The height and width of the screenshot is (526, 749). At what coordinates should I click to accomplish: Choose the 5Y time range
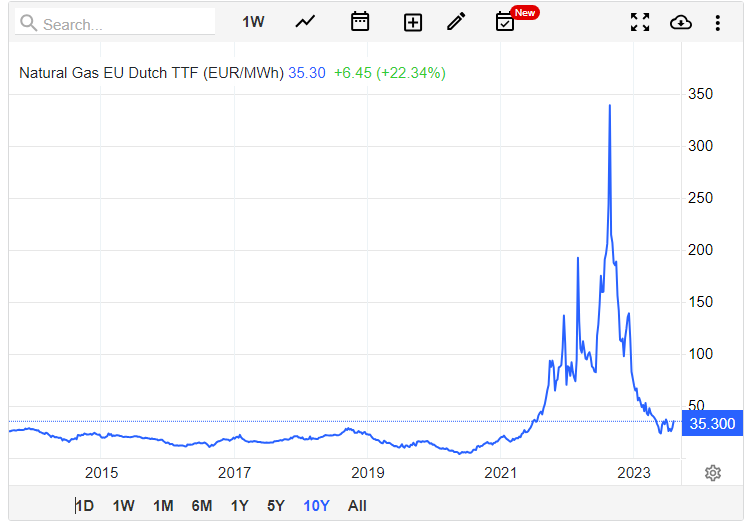click(x=276, y=505)
